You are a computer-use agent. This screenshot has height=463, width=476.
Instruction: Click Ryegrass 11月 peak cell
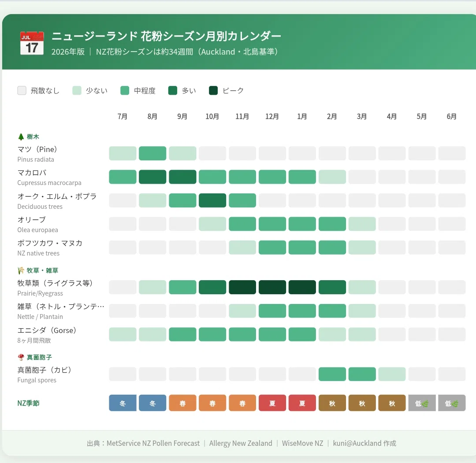242,287
